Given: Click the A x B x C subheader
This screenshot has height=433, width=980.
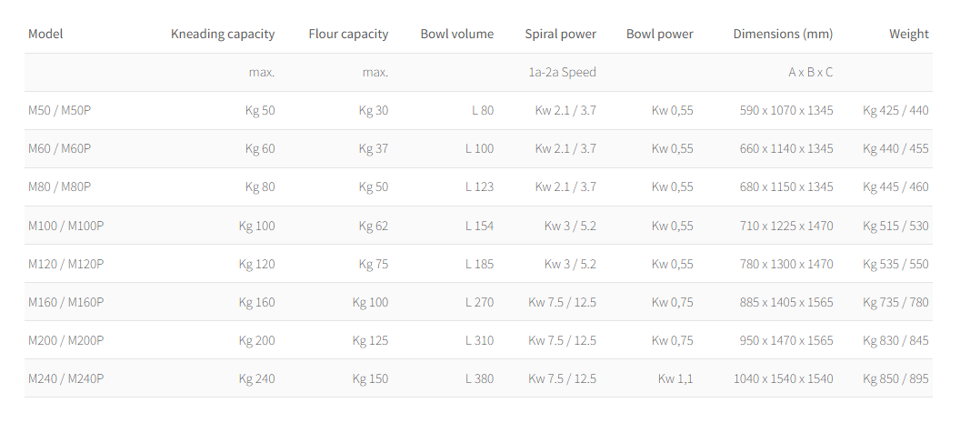Looking at the screenshot, I should click(x=810, y=72).
